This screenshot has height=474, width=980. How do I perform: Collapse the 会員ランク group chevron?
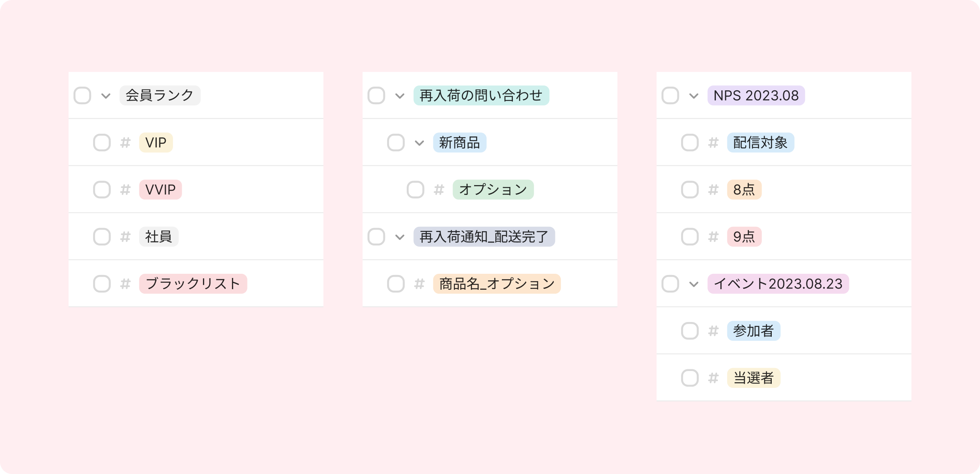106,96
